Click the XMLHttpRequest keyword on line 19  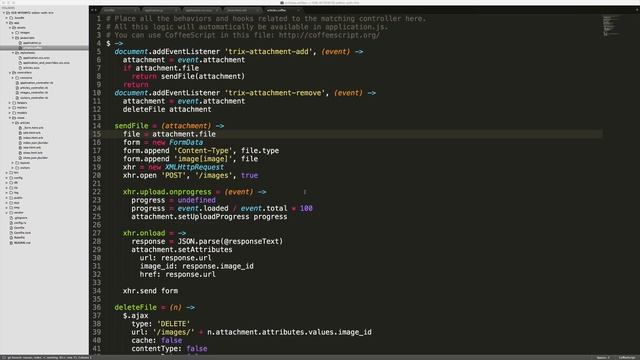pyautogui.click(x=194, y=167)
